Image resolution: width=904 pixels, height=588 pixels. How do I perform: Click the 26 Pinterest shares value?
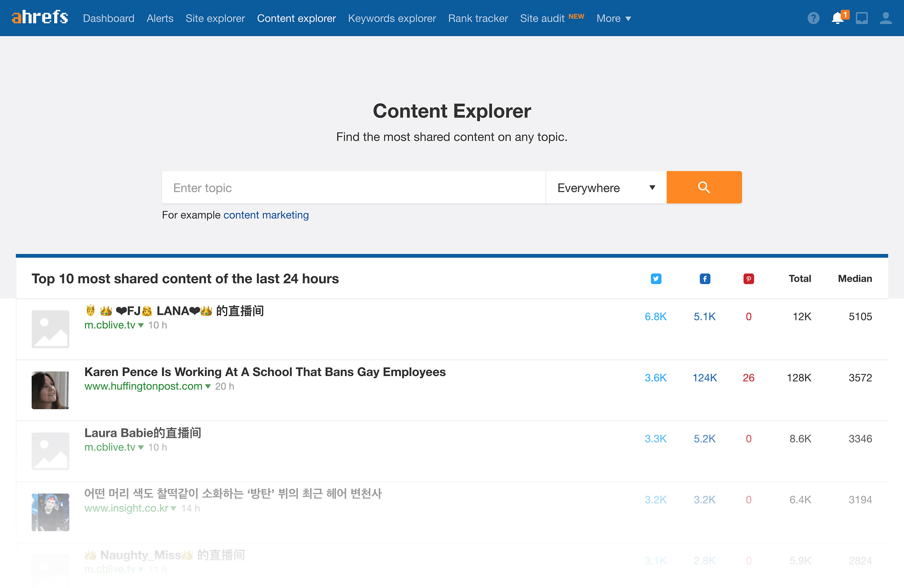point(748,378)
